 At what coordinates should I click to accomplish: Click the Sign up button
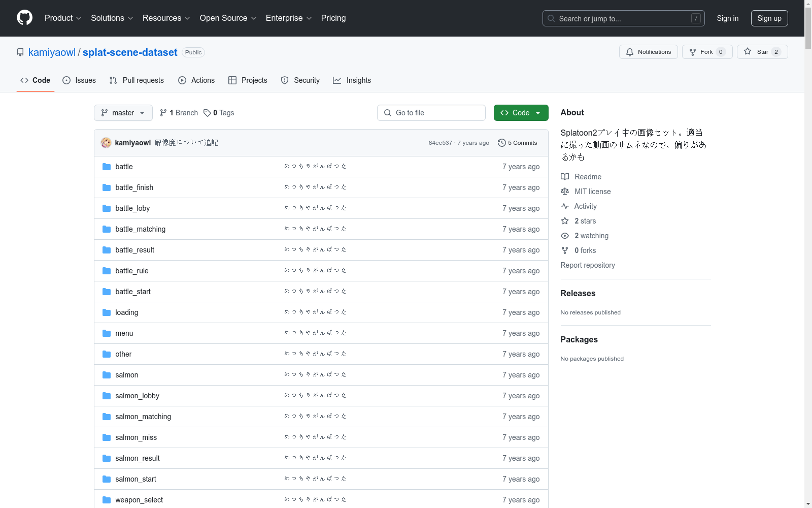769,18
